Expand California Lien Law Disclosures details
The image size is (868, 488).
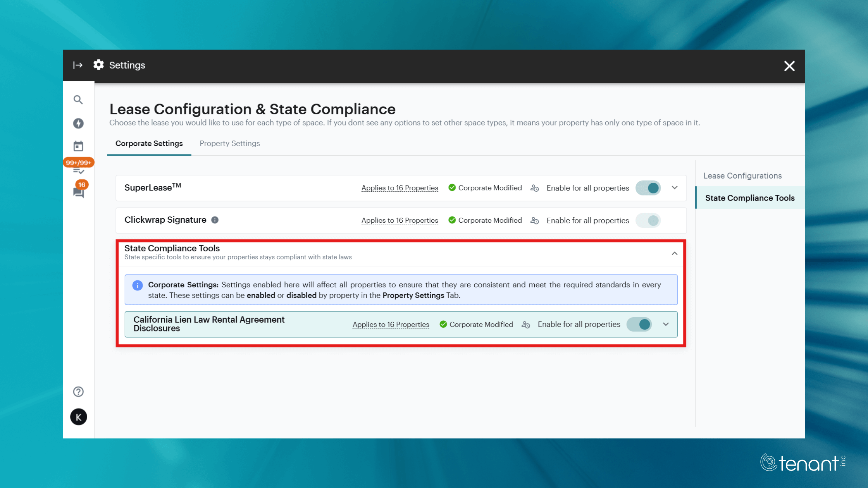(x=666, y=324)
